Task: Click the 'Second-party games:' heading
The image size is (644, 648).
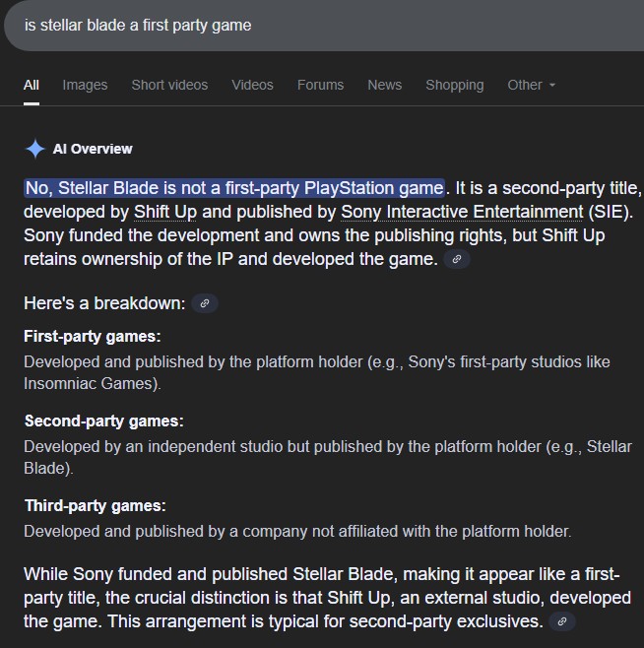Action: 103,421
